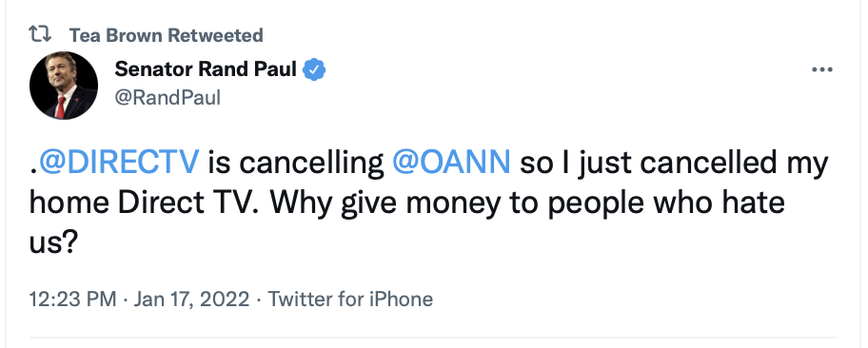Click the Jan 17, 2022 date

(191, 300)
